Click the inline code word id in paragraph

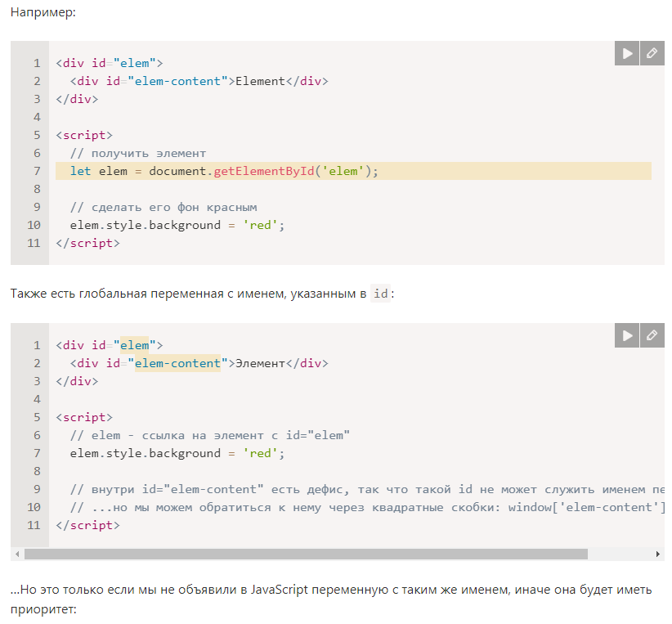380,294
